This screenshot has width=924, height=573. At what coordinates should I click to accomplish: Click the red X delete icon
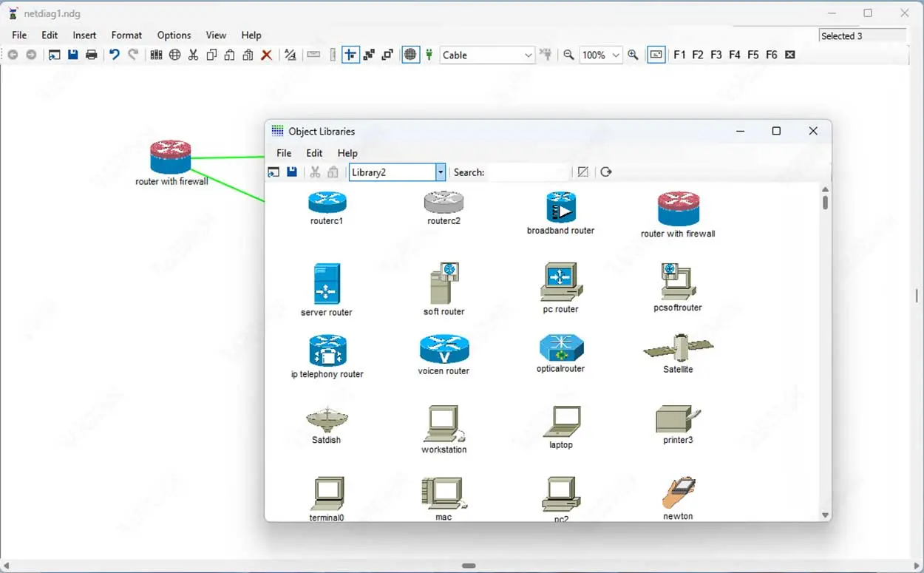click(x=267, y=55)
